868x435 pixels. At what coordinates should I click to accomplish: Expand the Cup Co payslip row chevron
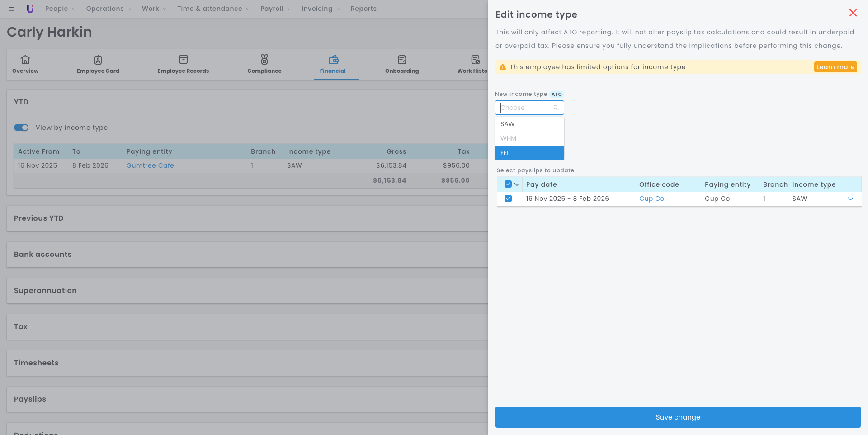click(x=850, y=199)
